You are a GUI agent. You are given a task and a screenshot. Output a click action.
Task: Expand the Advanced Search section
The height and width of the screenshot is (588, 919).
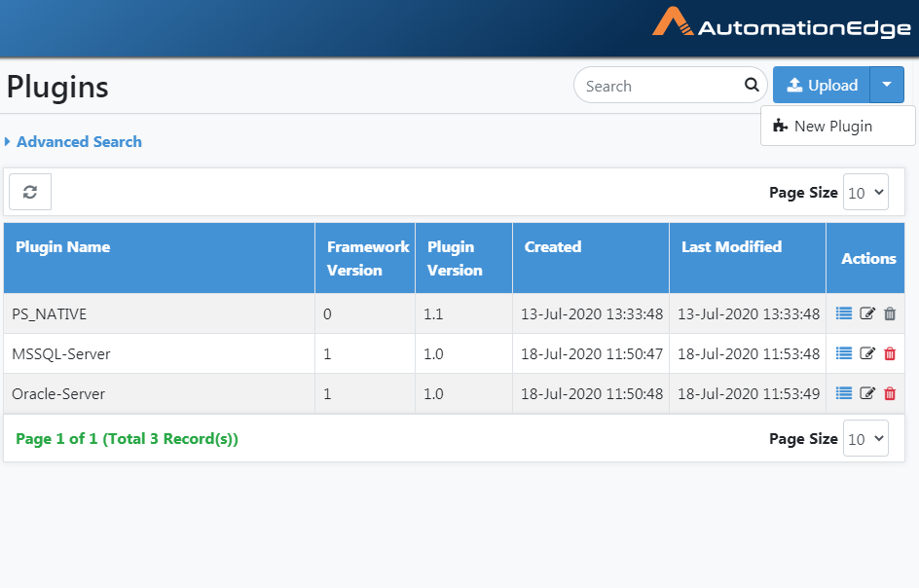(73, 142)
